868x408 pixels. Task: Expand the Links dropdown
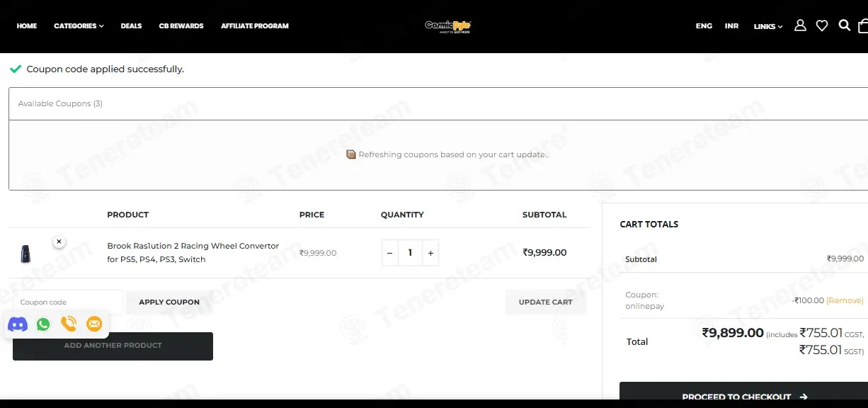click(768, 26)
